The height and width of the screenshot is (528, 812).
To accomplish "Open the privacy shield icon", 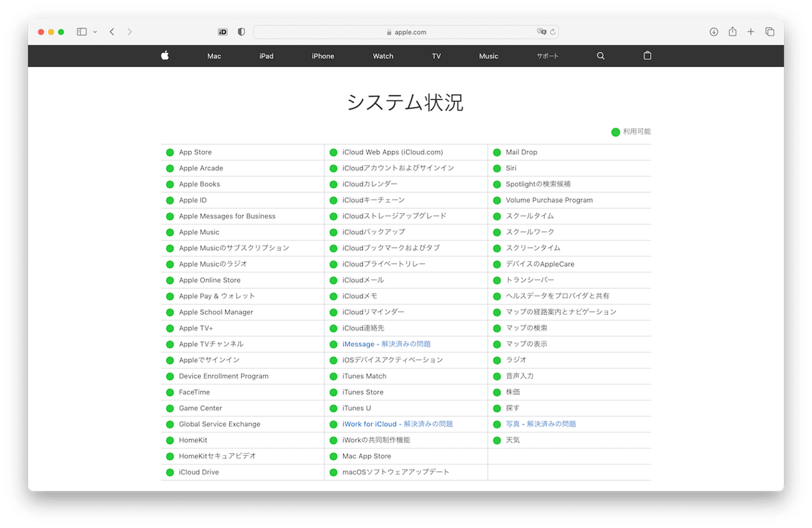I will point(241,31).
